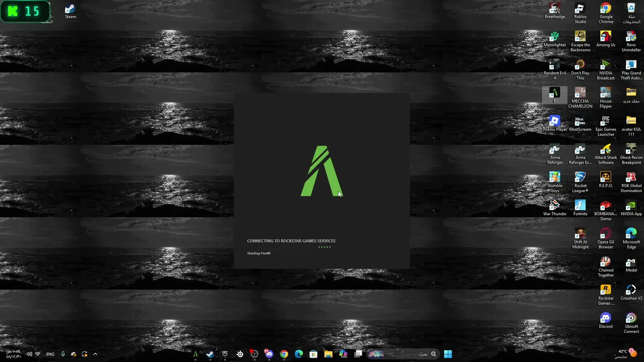Open Google Chrome from the taskbar
The image size is (644, 362).
coord(284,354)
